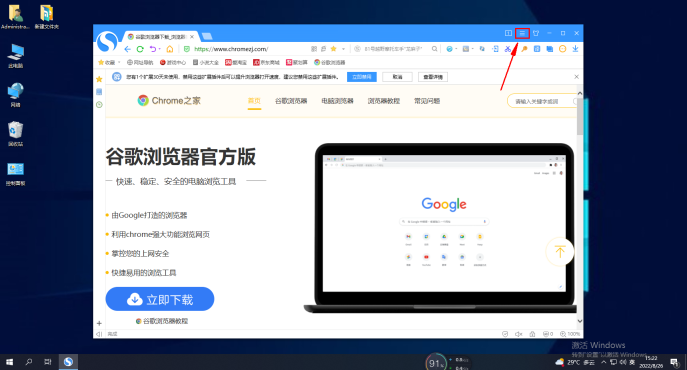Screen dimensions: 687x370
Task: Click the 查看详情 button in notification bar
Action: [x=433, y=77]
